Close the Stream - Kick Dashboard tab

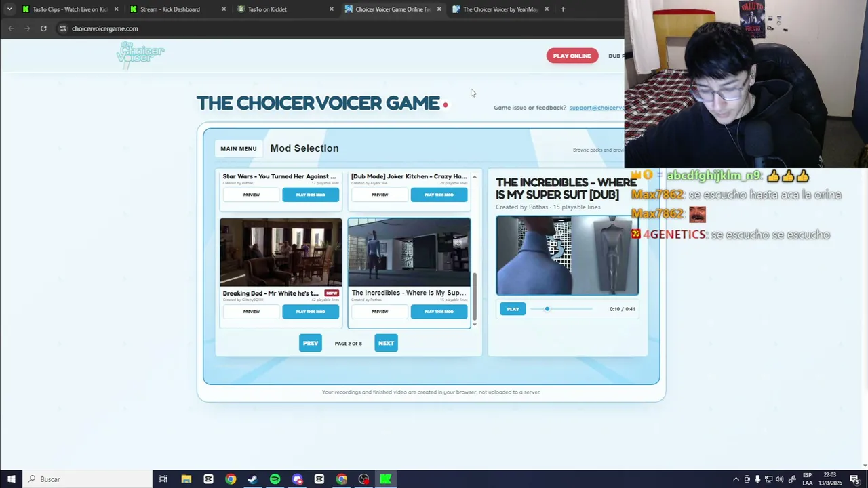(224, 9)
